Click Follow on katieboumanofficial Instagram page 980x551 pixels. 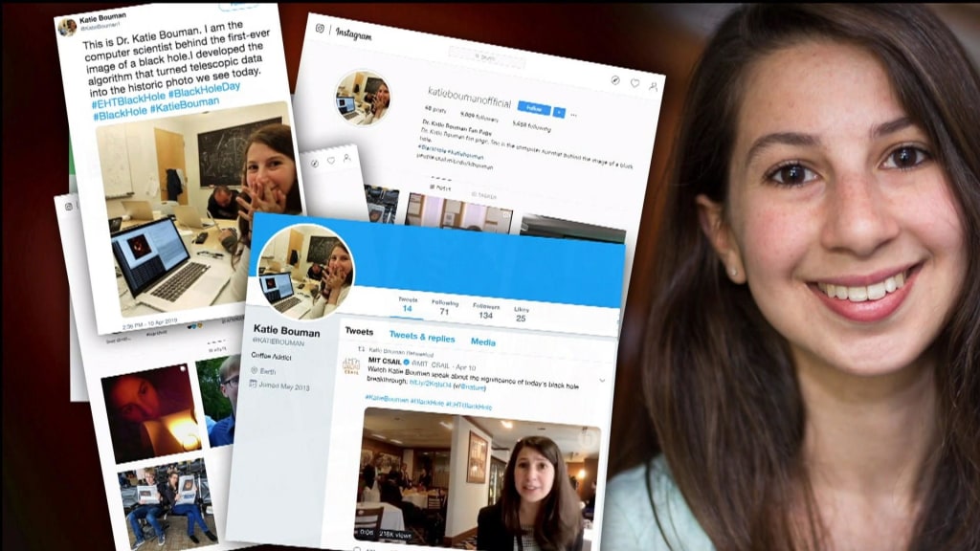534,109
